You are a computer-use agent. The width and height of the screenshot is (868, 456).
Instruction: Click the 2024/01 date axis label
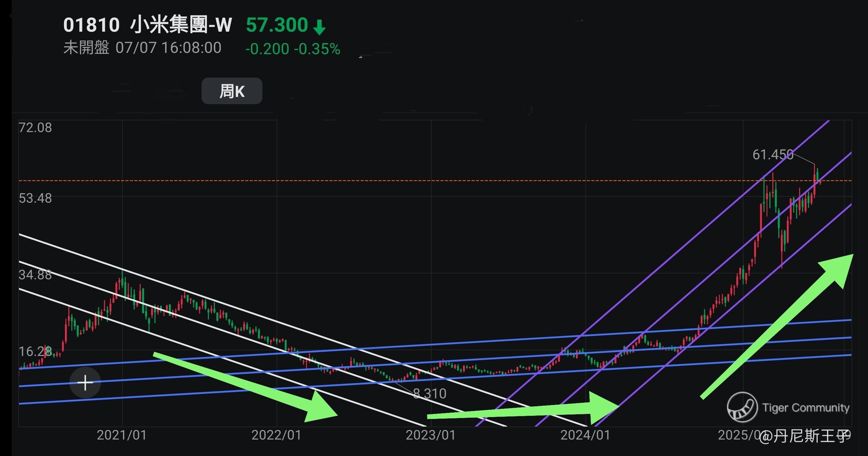(x=585, y=435)
